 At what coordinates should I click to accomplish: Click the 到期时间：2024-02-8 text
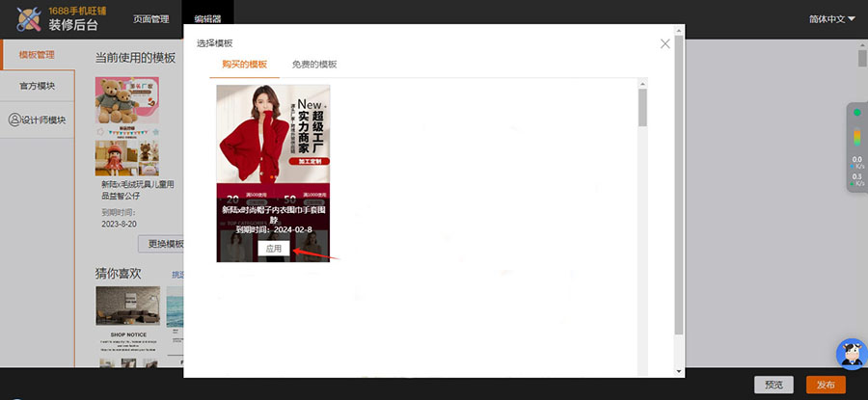tap(274, 230)
